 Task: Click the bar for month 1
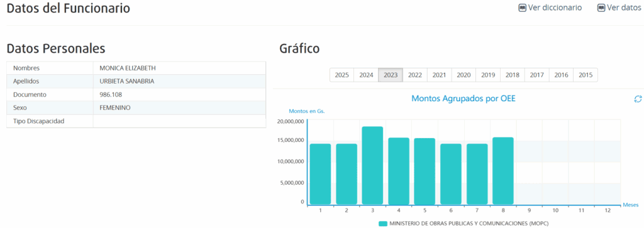click(x=320, y=174)
